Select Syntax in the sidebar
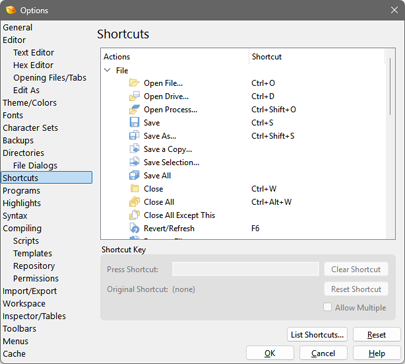This screenshot has height=364, width=405. point(15,216)
